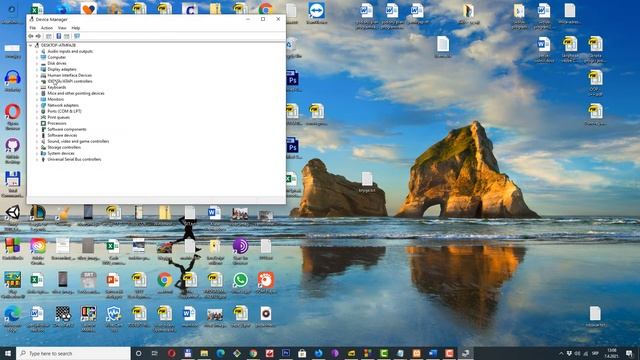This screenshot has height=360, width=640.
Task: Open the Action menu
Action: pos(47,28)
